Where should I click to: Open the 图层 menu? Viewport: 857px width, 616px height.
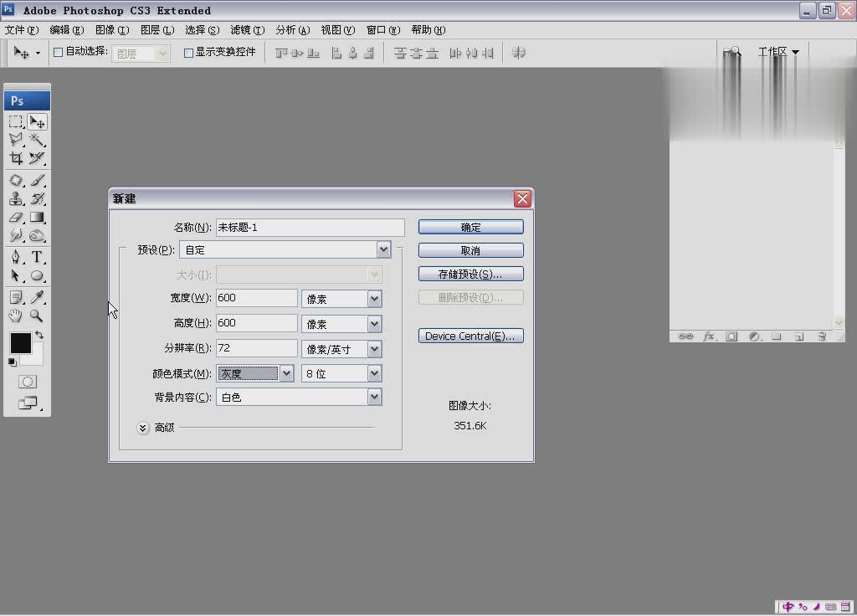click(x=157, y=30)
